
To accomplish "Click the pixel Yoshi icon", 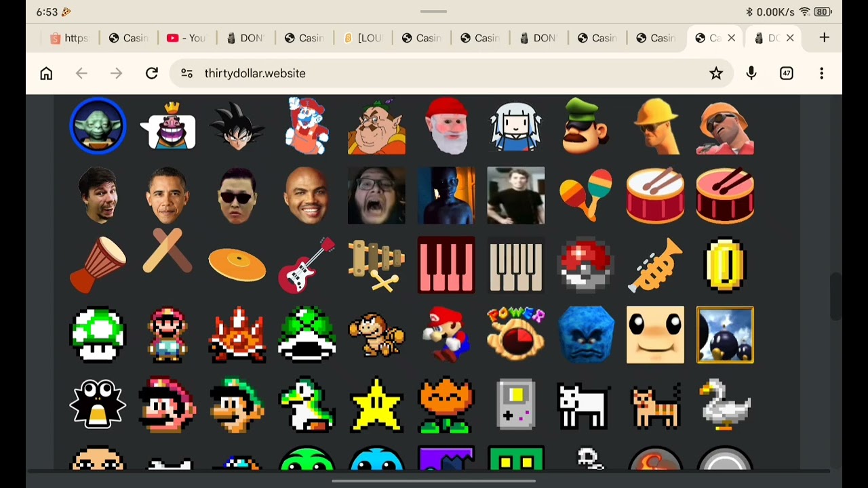I will tap(307, 405).
